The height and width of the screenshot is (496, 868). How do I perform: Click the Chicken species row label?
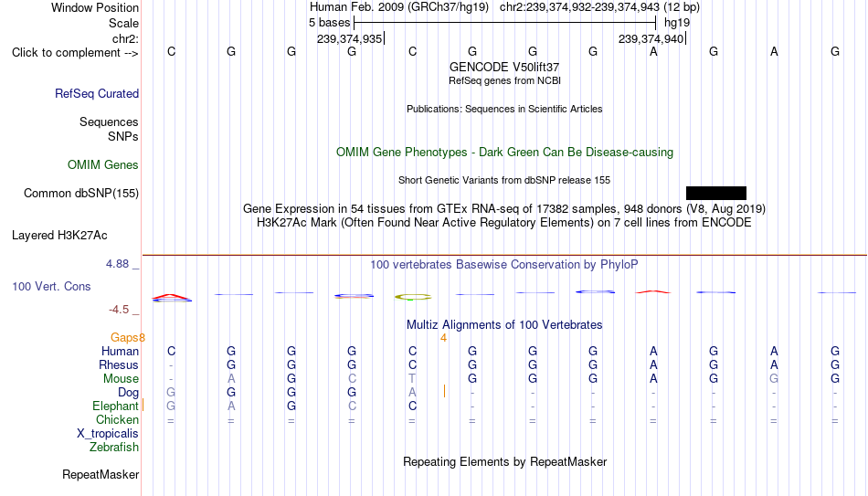tap(117, 419)
